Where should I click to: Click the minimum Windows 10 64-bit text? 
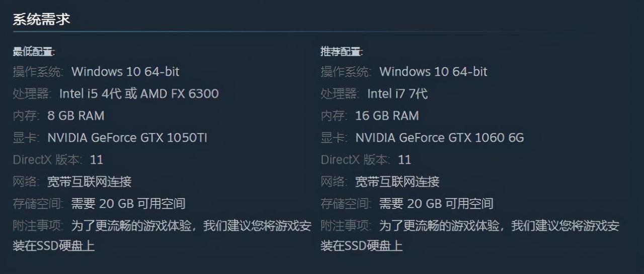click(125, 72)
